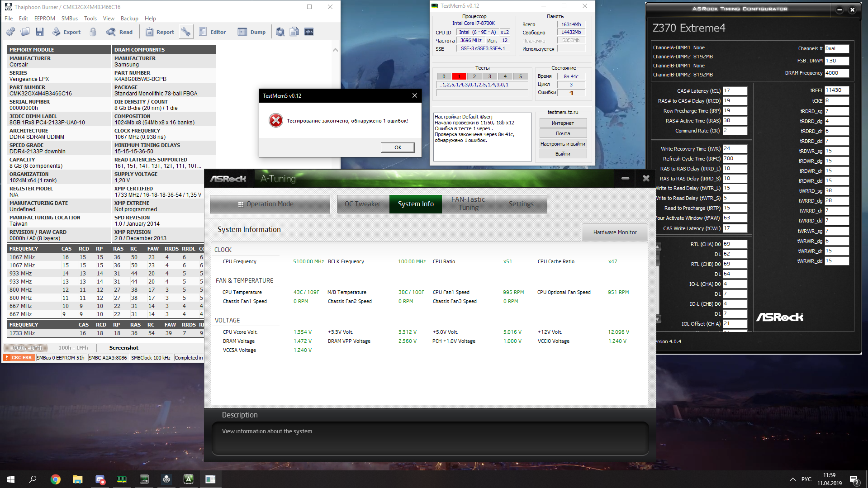Click the Channels # field showing Dual

837,49
